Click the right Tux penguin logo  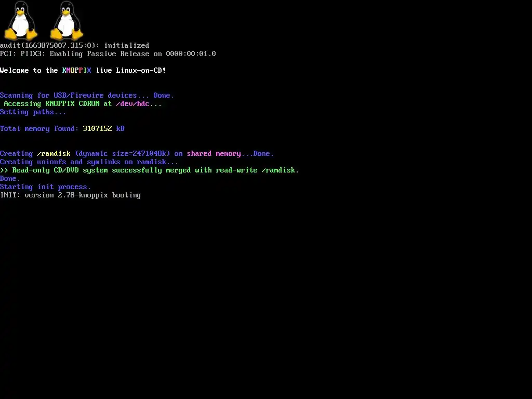pos(66,20)
